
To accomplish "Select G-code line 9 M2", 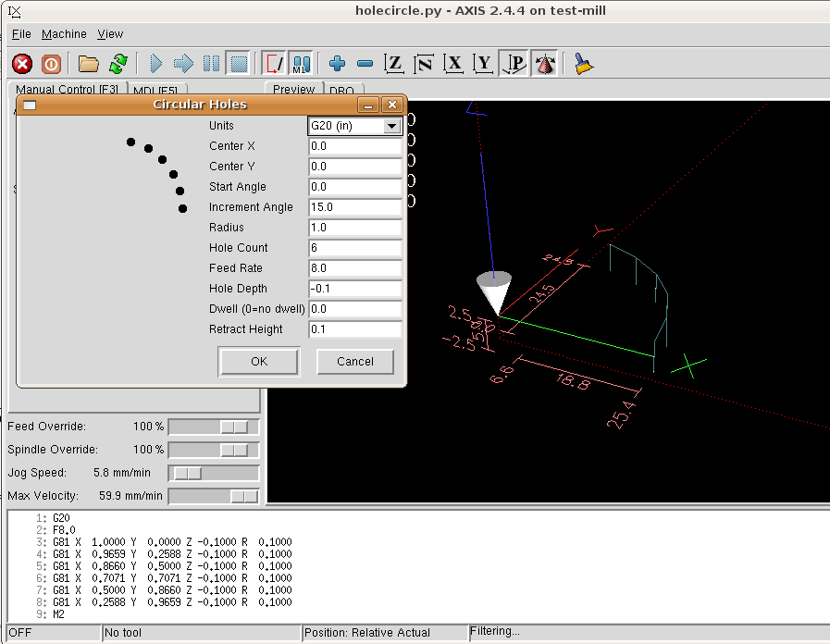I will [x=58, y=614].
